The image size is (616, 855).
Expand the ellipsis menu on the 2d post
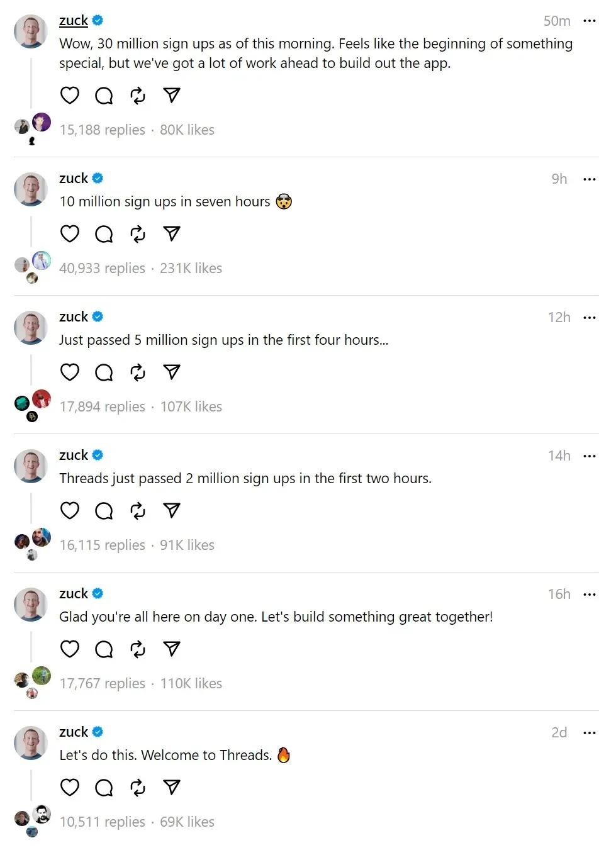point(589,733)
